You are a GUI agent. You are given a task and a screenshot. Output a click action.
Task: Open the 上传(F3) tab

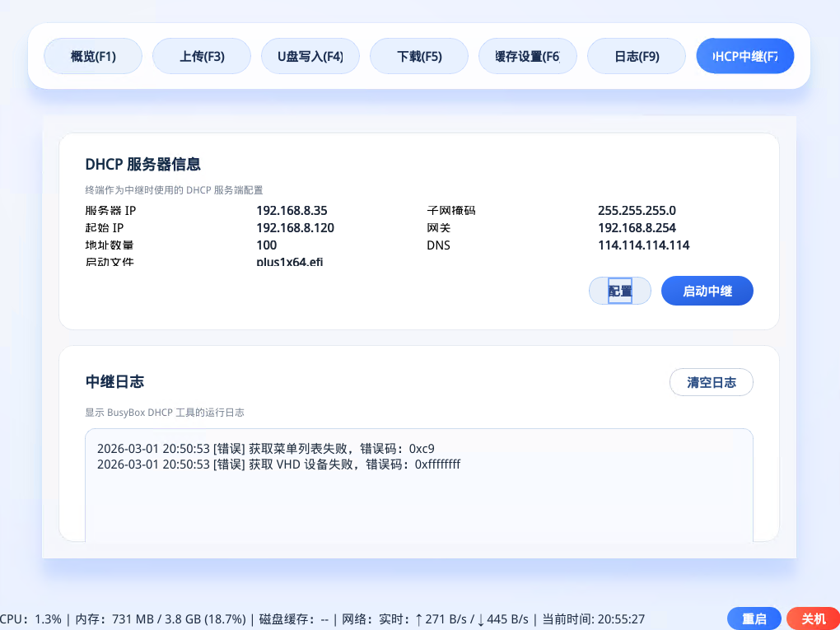[x=202, y=57]
